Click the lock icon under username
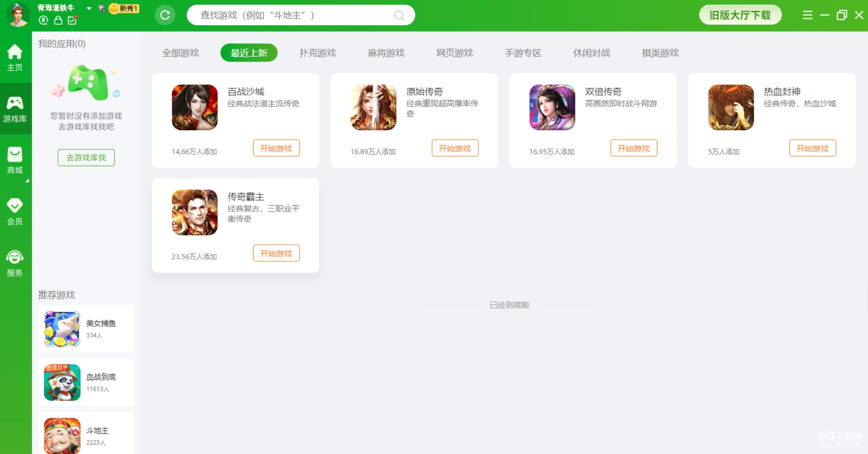This screenshot has width=868, height=454. 58,20
